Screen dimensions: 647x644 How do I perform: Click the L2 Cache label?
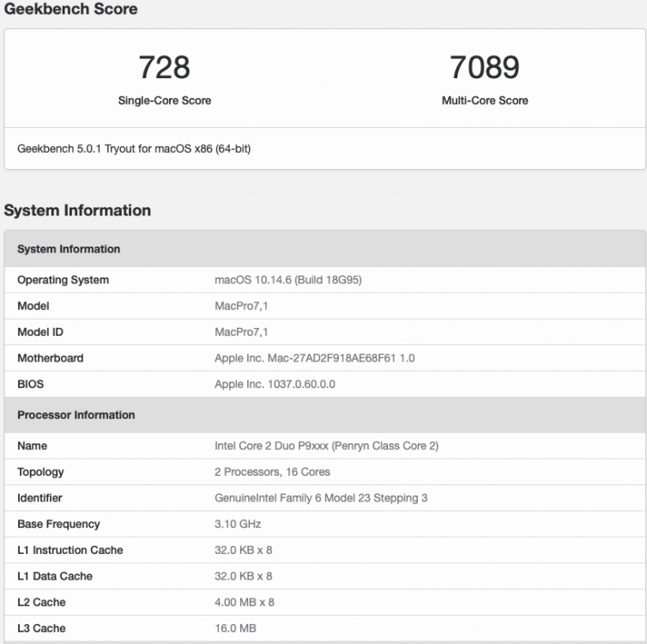(x=41, y=602)
